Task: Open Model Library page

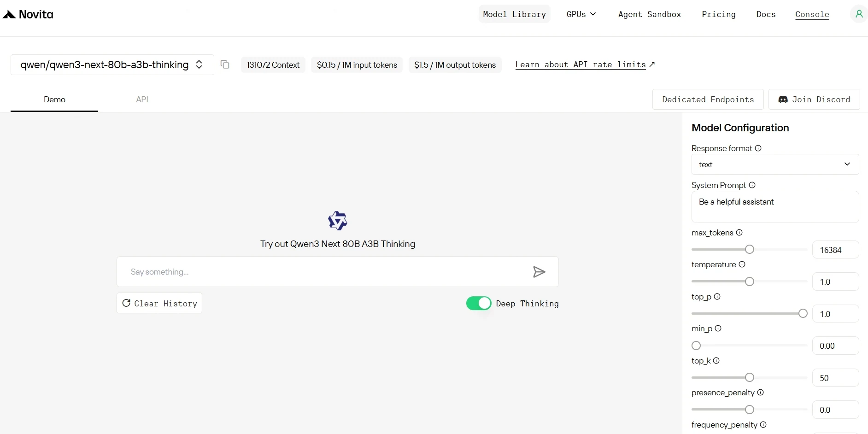Action: [x=514, y=14]
